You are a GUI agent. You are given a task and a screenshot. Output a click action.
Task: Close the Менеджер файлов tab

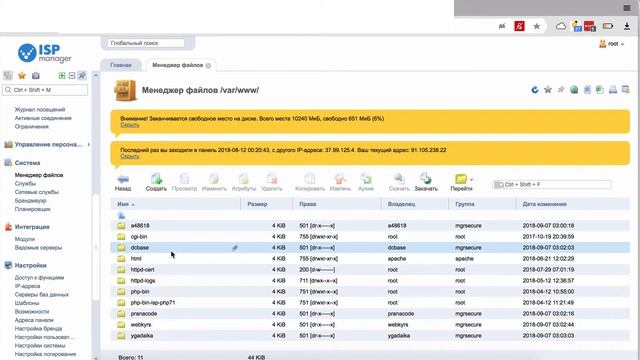coord(208,65)
